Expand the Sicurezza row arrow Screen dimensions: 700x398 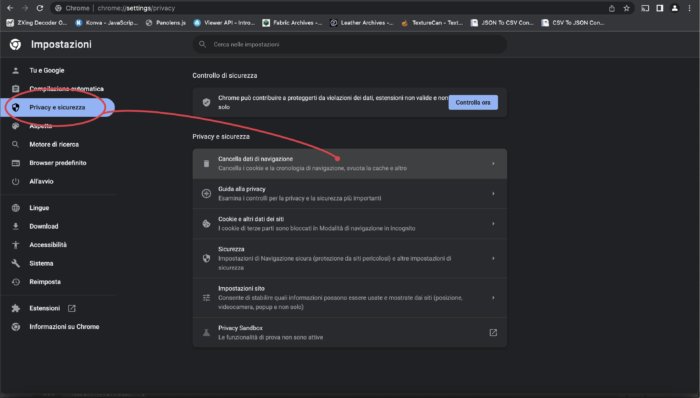tap(493, 258)
